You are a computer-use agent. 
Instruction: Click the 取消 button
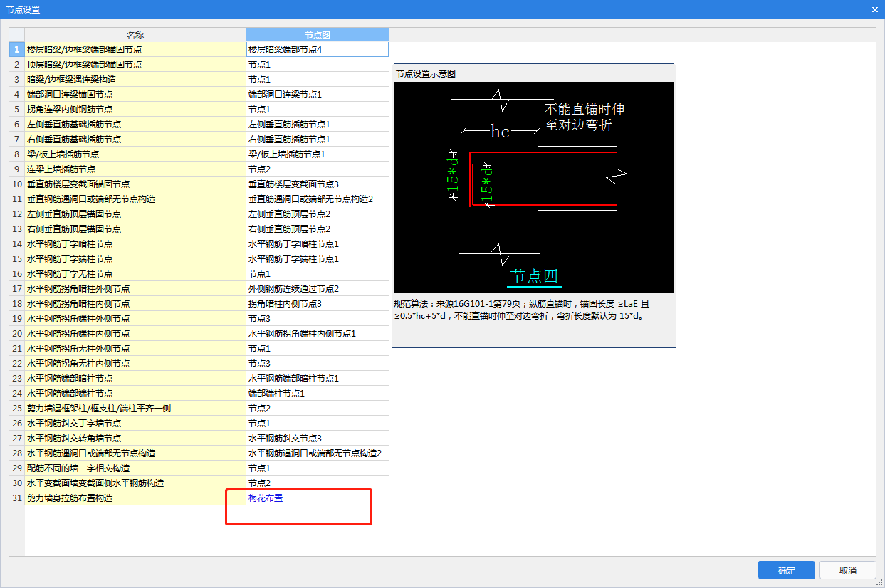click(x=847, y=570)
